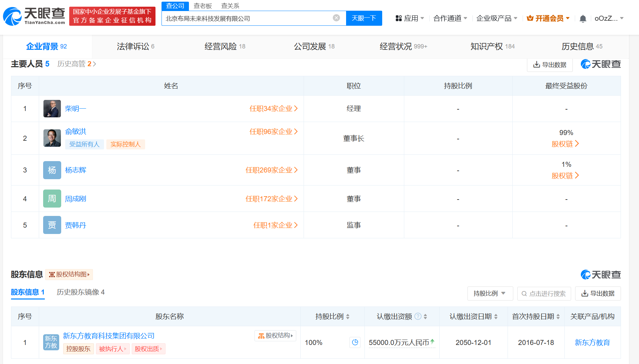Click the 贾 avatar icon
Viewport: 639px width, 364px height.
tap(52, 225)
